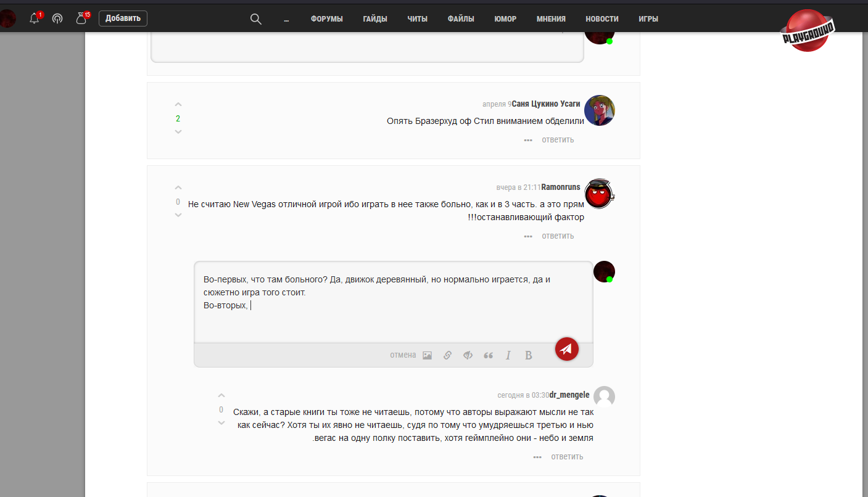Downvote the Ramonruns comment
This screenshot has width=868, height=497.
tap(178, 215)
